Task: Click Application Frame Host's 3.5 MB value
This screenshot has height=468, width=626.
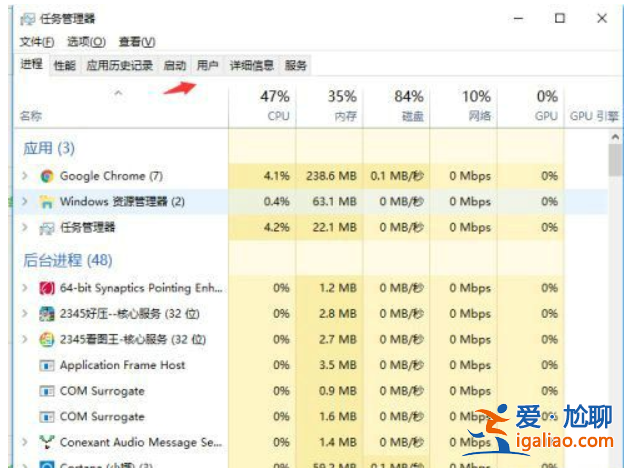Action: point(338,365)
